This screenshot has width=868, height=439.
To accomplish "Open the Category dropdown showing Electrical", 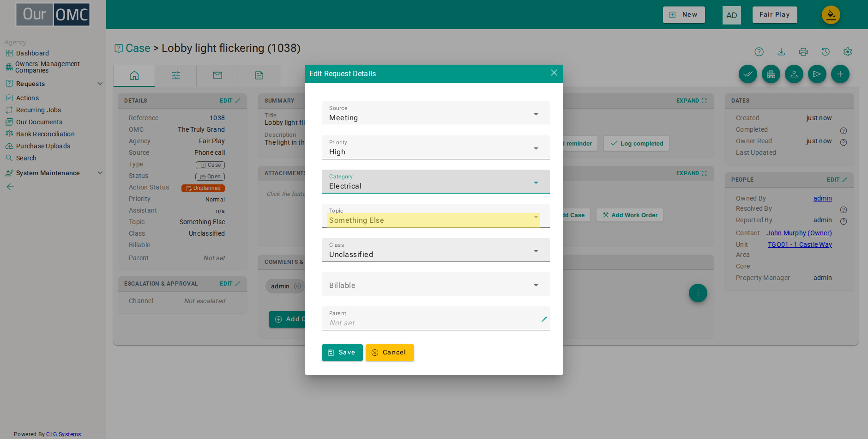I will coord(435,182).
